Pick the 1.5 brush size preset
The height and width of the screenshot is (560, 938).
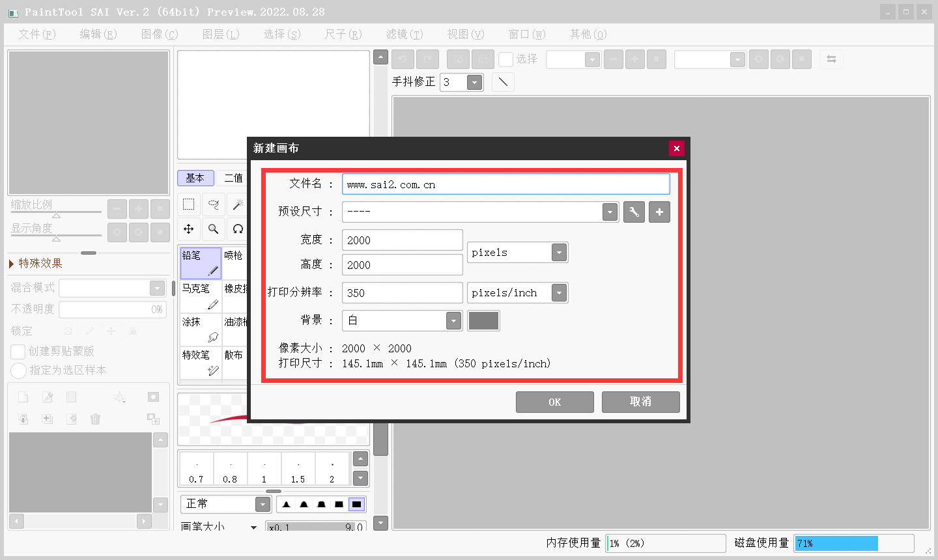[x=298, y=469]
